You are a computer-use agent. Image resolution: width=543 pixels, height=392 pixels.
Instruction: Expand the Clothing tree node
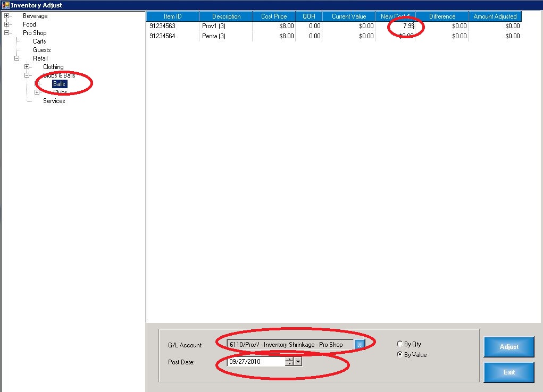pos(27,66)
